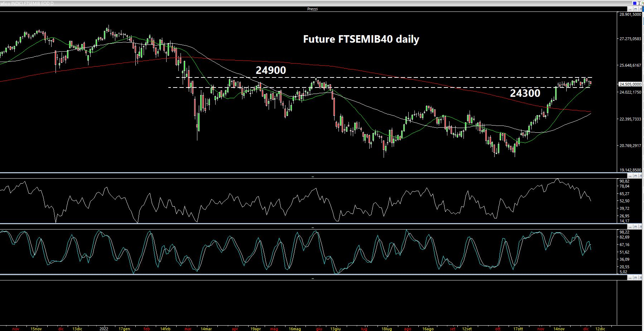Minimize the indicator pane with the 90,82 scale
Image resolution: width=644 pixels, height=331 pixels.
click(630, 176)
